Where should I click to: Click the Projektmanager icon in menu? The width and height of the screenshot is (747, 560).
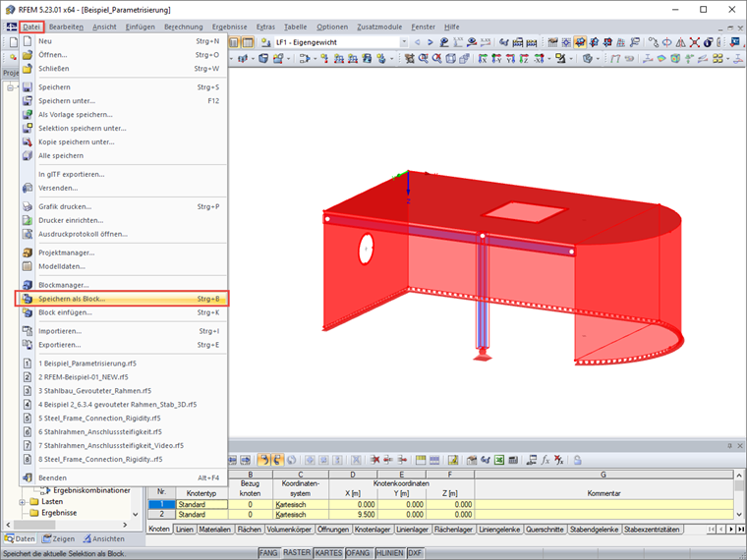(28, 252)
